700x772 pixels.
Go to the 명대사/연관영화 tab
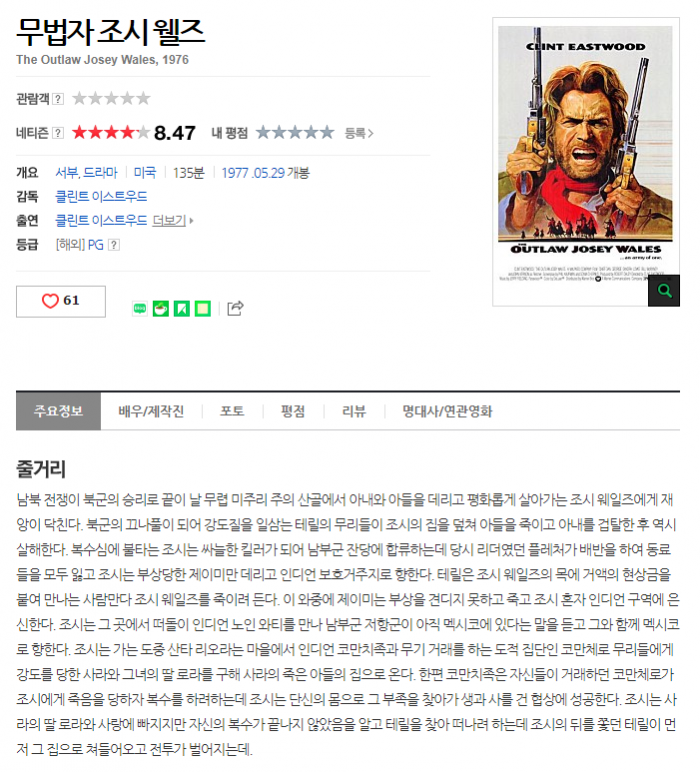(x=447, y=411)
